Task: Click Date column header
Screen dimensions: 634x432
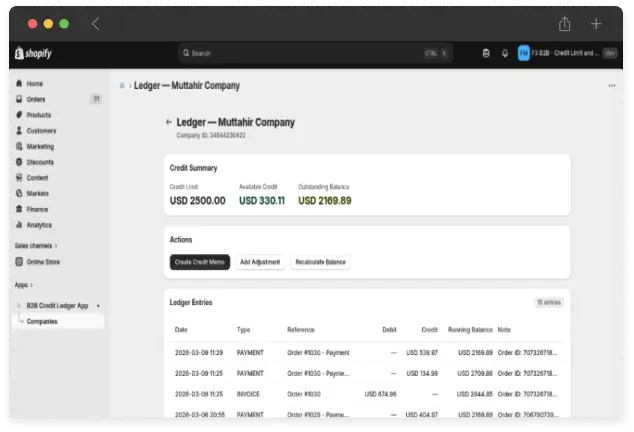Action: (x=181, y=330)
